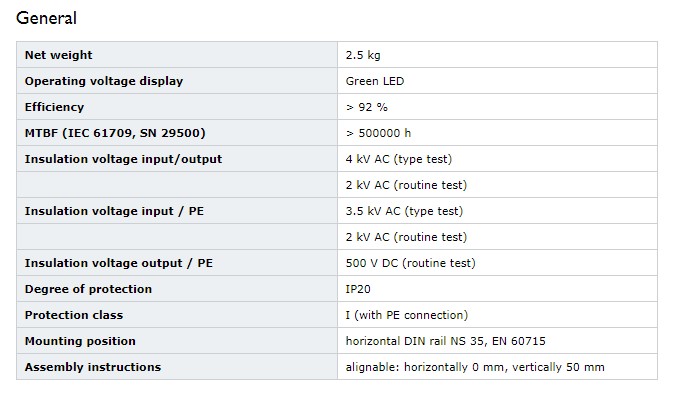Click horizontal DIN rail NS 35 value
Screen dimensions: 674x399
point(445,341)
